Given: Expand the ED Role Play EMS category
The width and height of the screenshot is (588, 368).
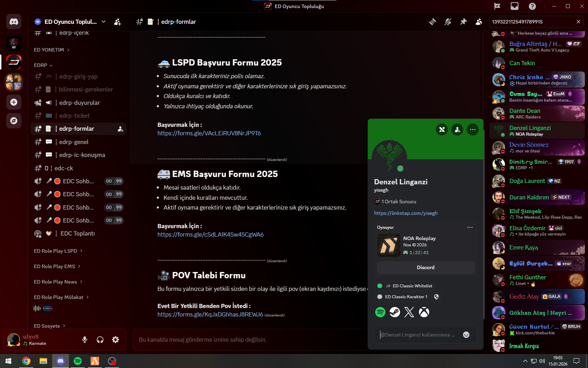Looking at the screenshot, I should point(57,266).
